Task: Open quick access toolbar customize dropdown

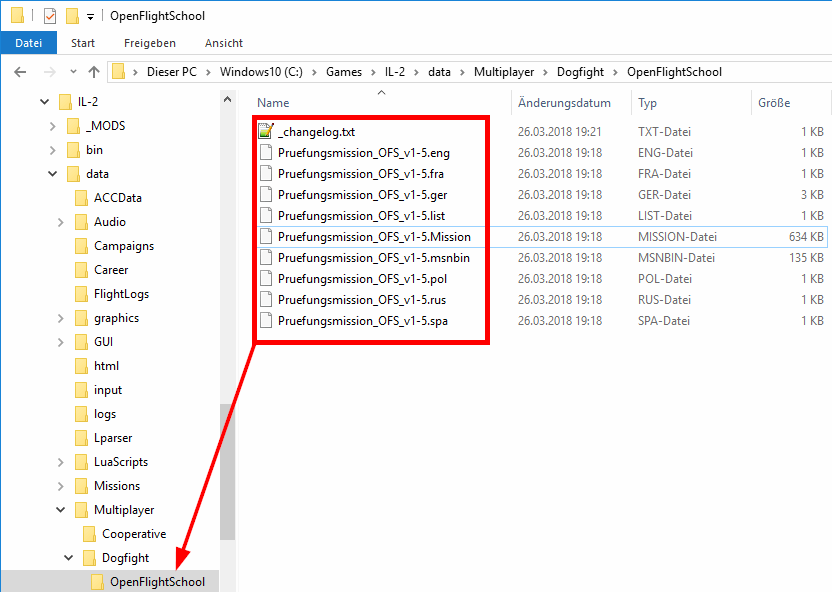Action: (90, 16)
